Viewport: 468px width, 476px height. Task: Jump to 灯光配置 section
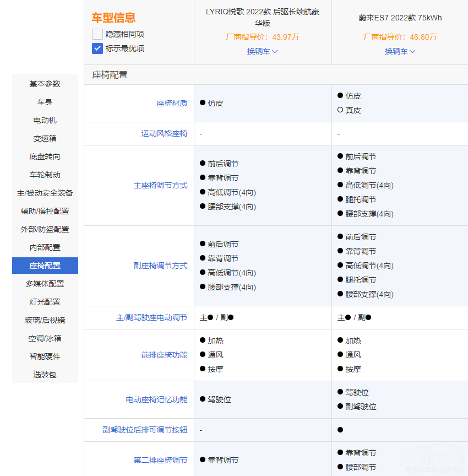[45, 302]
